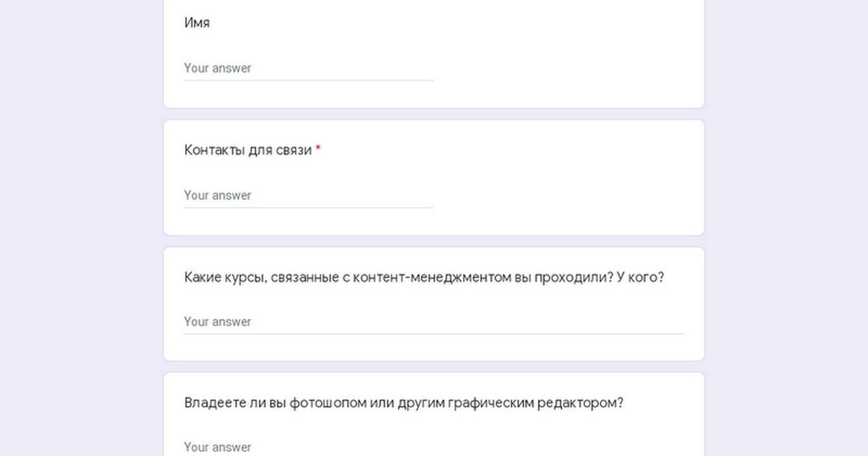Click the Контакты для связи label text

tap(248, 150)
